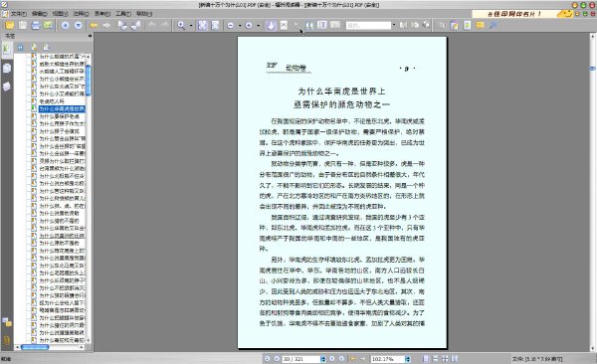Select the Text select tool icon
Image resolution: width=597 pixels, height=364 pixels.
284,26
